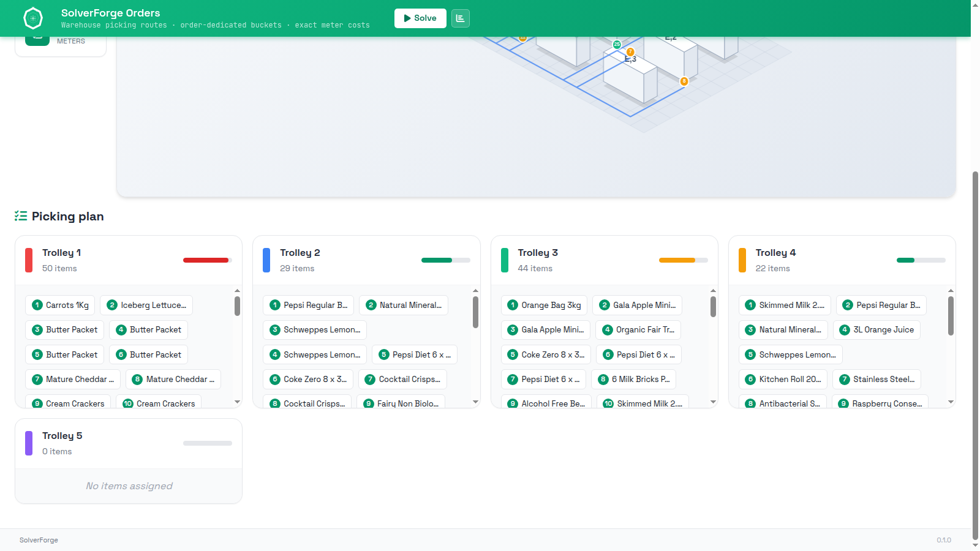Select Natural Mineral... item in Trolley 2
Screen dimensions: 980x551
click(404, 305)
